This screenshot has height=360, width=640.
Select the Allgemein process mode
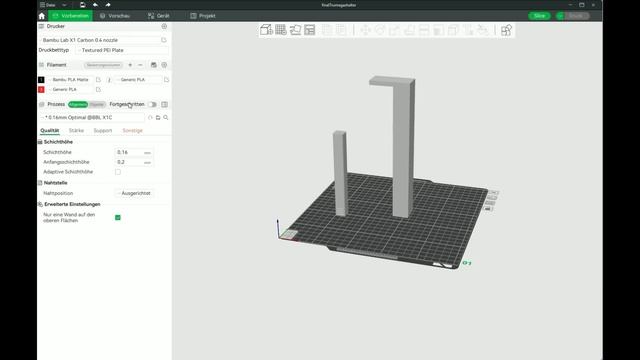78,104
